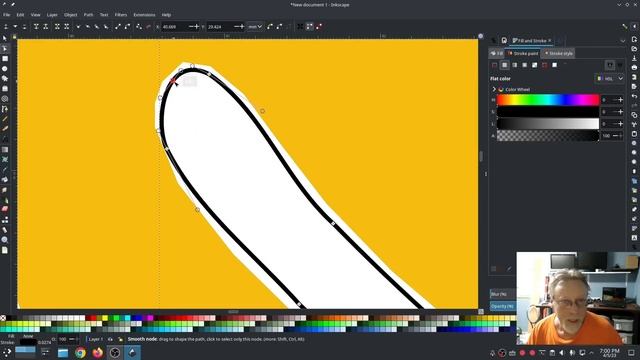Pick the 3D box tool
Image resolution: width=640 pixels, height=360 pixels.
[x=4, y=89]
